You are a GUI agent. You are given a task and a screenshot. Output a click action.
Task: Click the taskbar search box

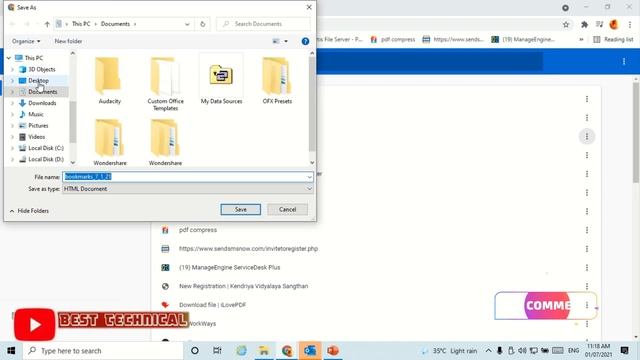[x=103, y=351]
